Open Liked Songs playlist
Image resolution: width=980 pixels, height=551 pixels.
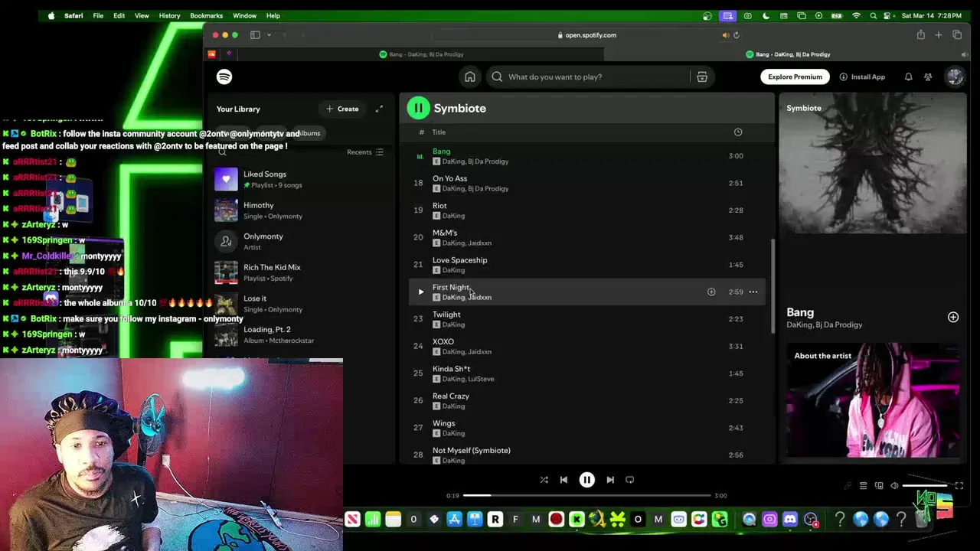pos(300,179)
